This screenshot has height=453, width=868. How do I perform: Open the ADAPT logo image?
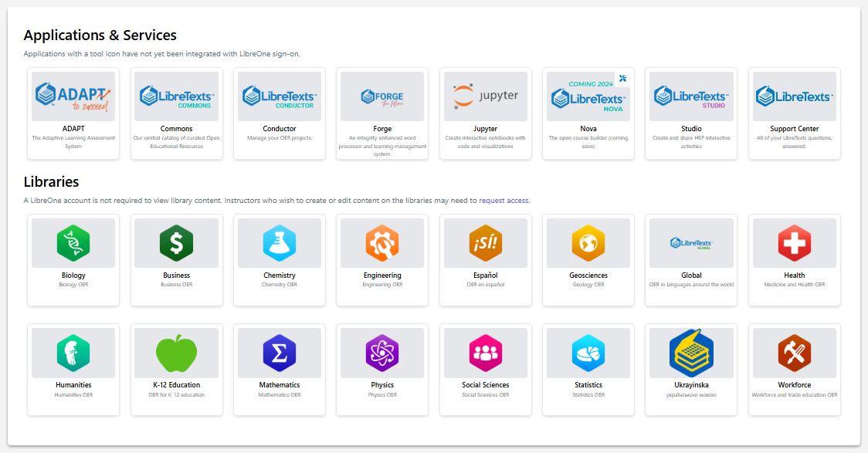(73, 96)
